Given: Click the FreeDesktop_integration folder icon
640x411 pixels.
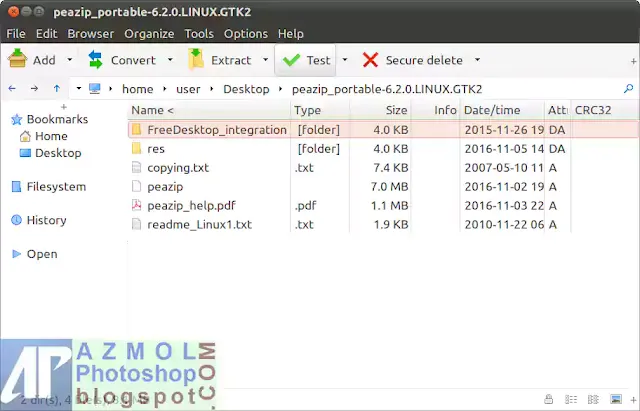Looking at the screenshot, I should (137, 130).
